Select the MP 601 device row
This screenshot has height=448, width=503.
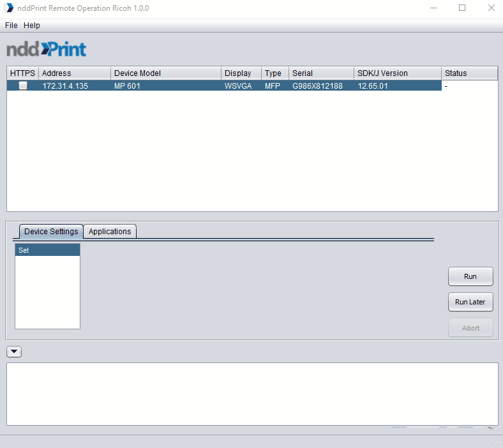[166, 86]
